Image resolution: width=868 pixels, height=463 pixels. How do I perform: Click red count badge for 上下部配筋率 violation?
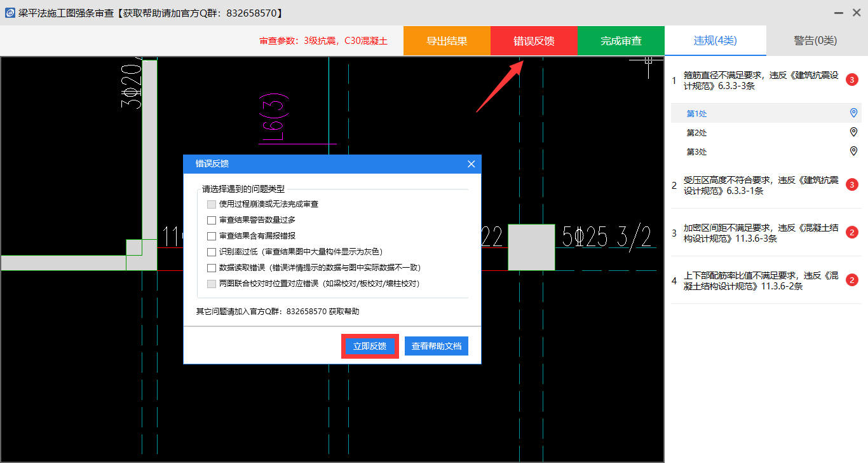pyautogui.click(x=852, y=280)
